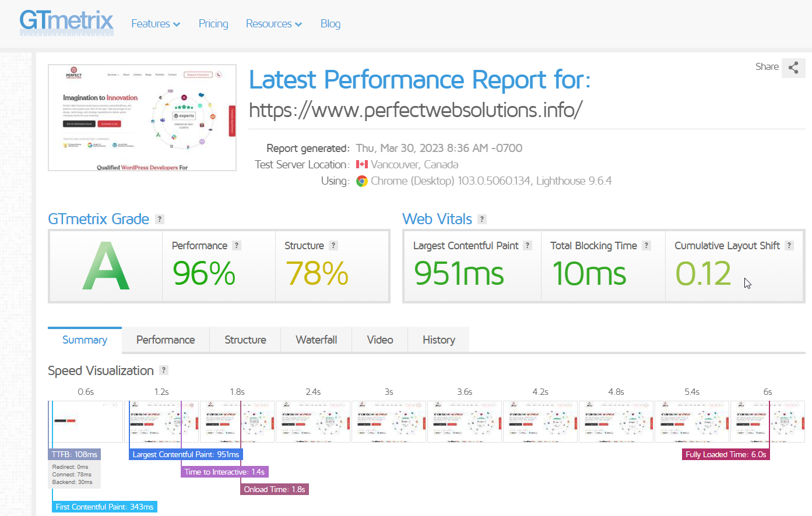Open help icon beside Speed Visualization
This screenshot has height=516, width=812.
(164, 370)
